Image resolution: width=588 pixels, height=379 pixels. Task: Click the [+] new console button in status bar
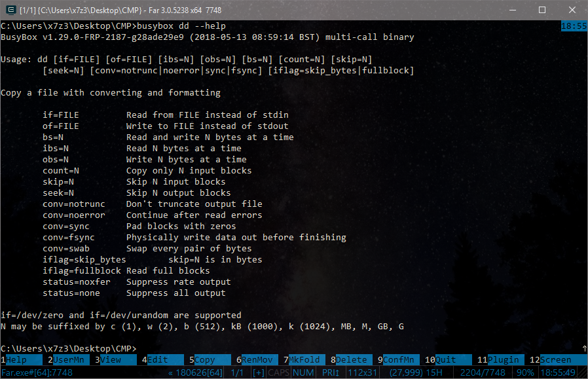coord(259,372)
